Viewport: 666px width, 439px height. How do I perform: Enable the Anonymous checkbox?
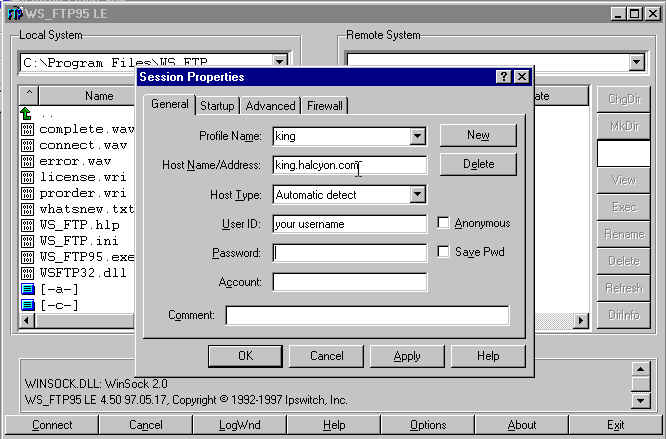tap(443, 224)
